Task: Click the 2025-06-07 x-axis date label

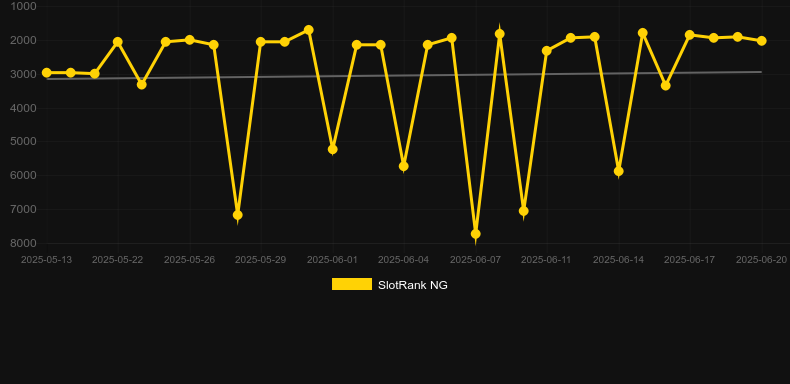Action: pyautogui.click(x=475, y=260)
